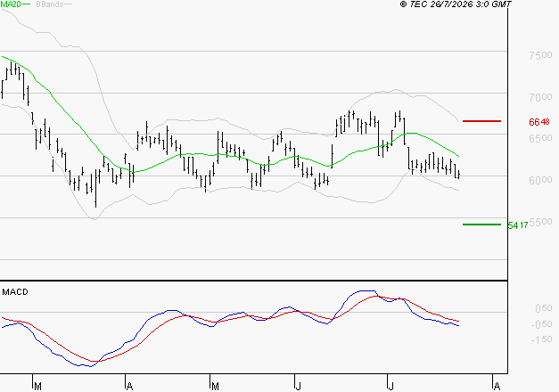Click the green 5417 support line
The image size is (559, 392).
481,225
